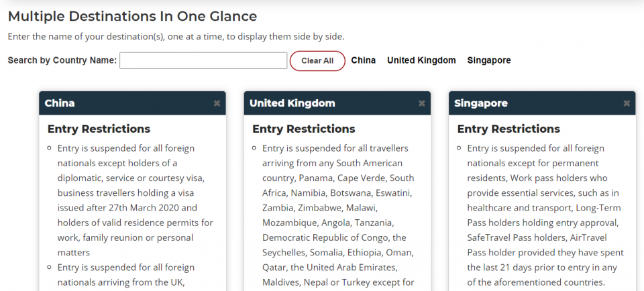The height and width of the screenshot is (291, 644).
Task: Select the Singapore tag beside Clear All
Action: 489,60
